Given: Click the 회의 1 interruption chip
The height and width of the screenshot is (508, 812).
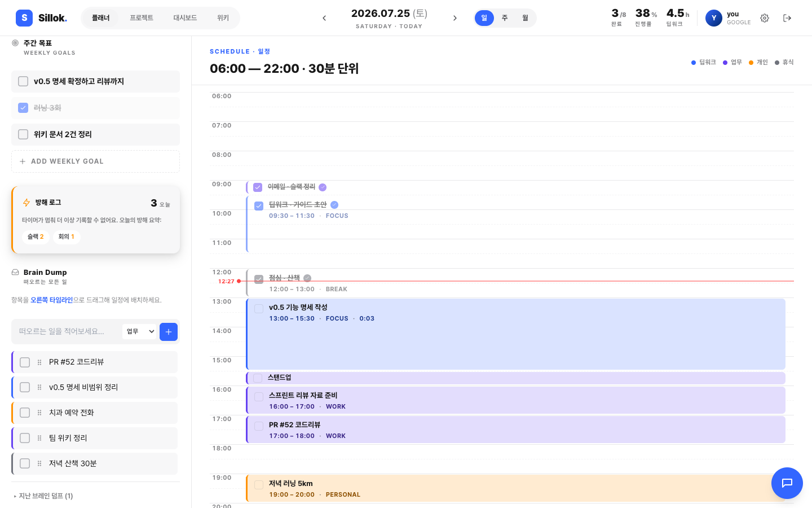Looking at the screenshot, I should [67, 237].
